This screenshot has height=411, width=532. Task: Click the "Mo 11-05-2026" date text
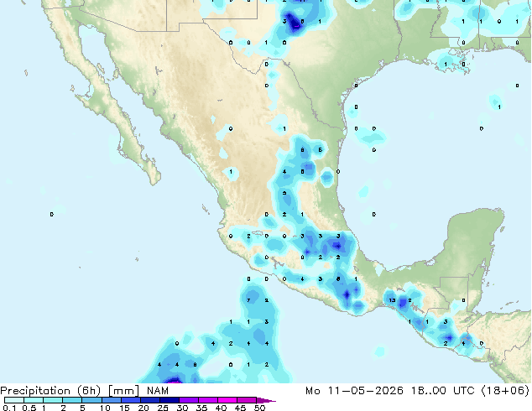(x=355, y=391)
